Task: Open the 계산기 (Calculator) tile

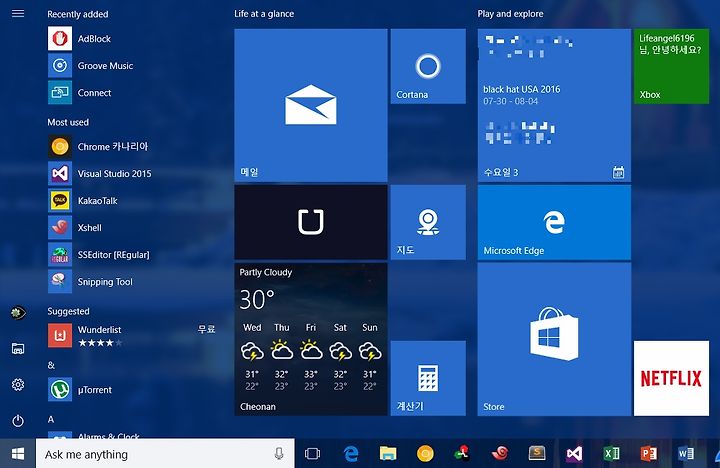Action: (x=428, y=378)
